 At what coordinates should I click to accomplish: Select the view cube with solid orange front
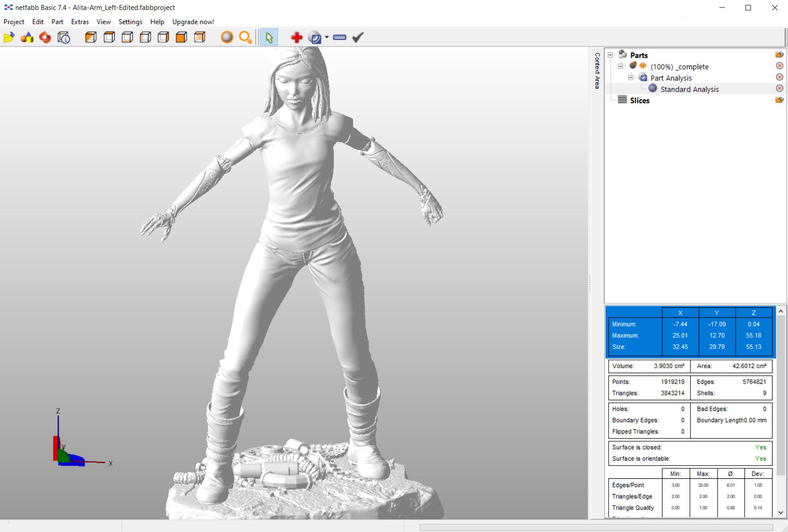point(182,37)
